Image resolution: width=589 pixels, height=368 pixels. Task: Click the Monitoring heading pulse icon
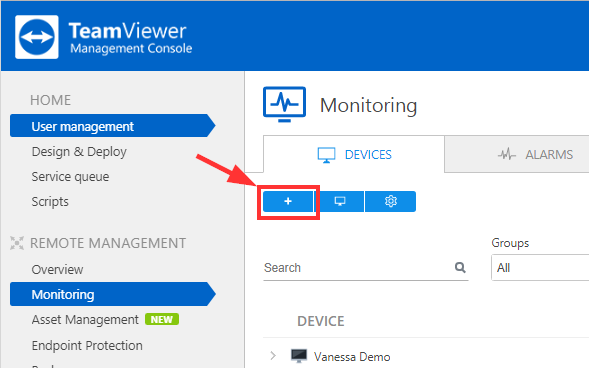pos(284,104)
